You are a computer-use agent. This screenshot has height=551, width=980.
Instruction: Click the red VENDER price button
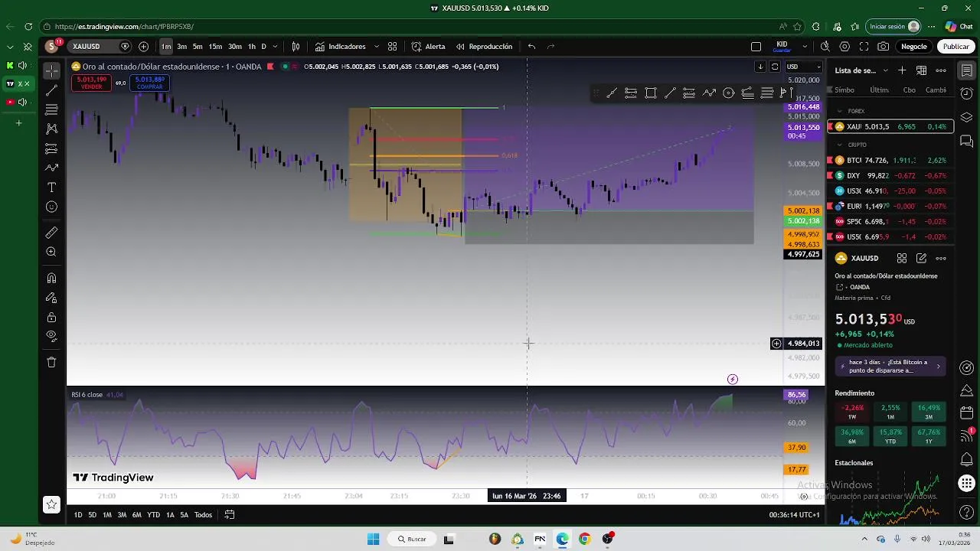91,83
